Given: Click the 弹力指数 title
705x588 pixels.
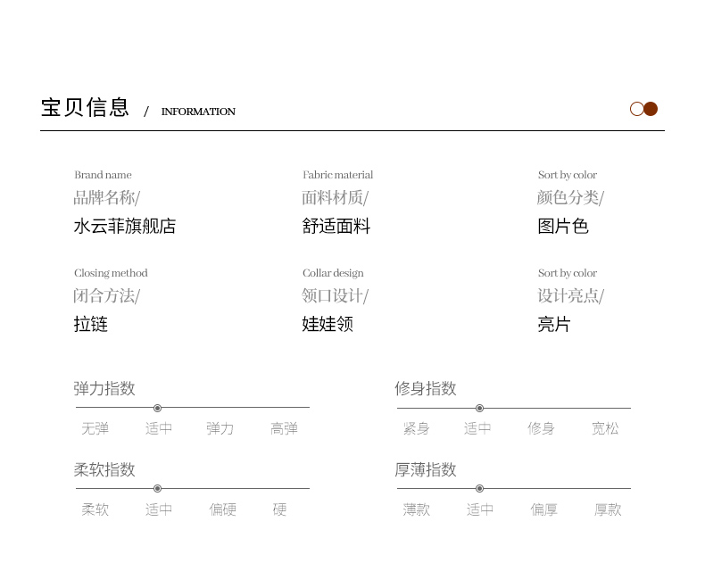Looking at the screenshot, I should tap(104, 389).
